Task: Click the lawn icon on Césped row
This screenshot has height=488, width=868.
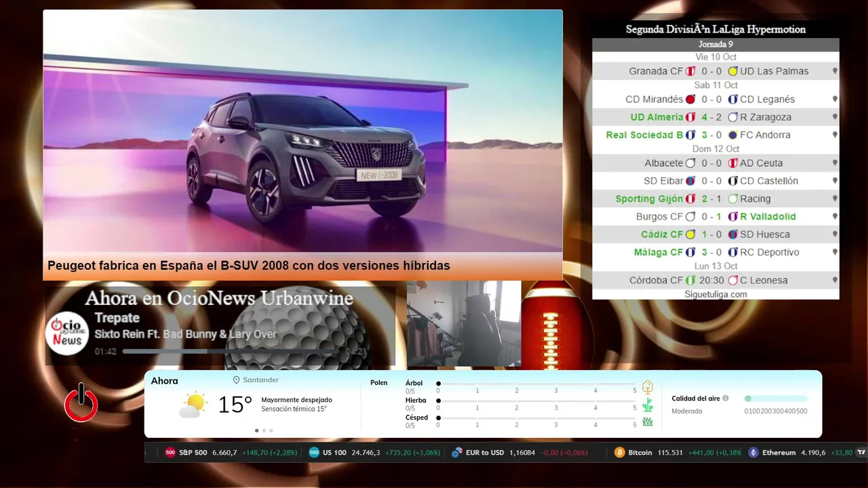Action: [x=648, y=422]
